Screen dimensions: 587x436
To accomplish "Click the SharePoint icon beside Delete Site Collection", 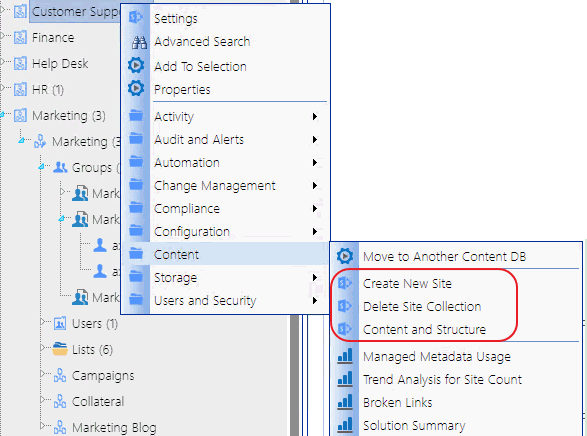I will pyautogui.click(x=344, y=306).
